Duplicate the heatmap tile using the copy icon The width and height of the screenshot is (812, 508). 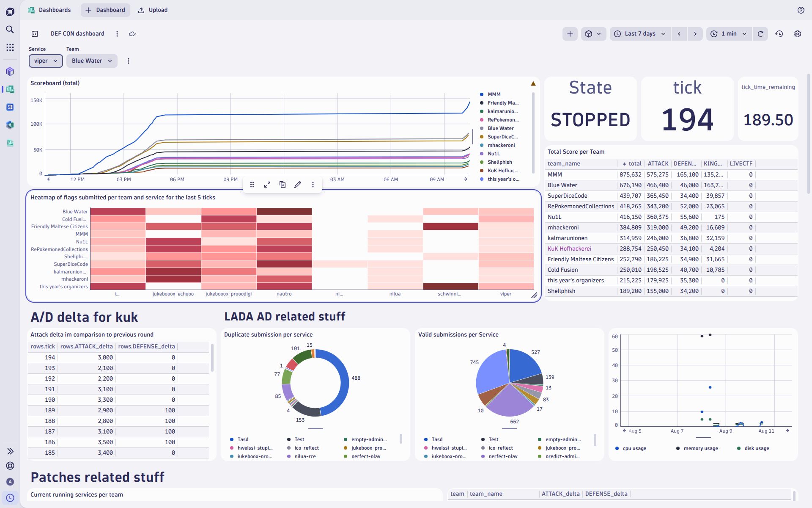pyautogui.click(x=283, y=185)
